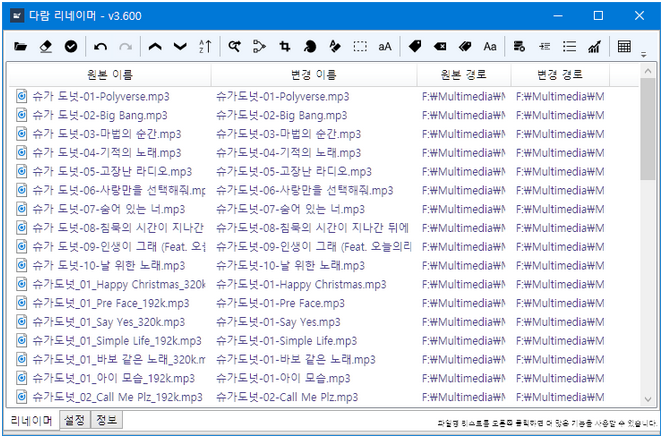Undo the last change
664x438 pixels.
coord(100,47)
